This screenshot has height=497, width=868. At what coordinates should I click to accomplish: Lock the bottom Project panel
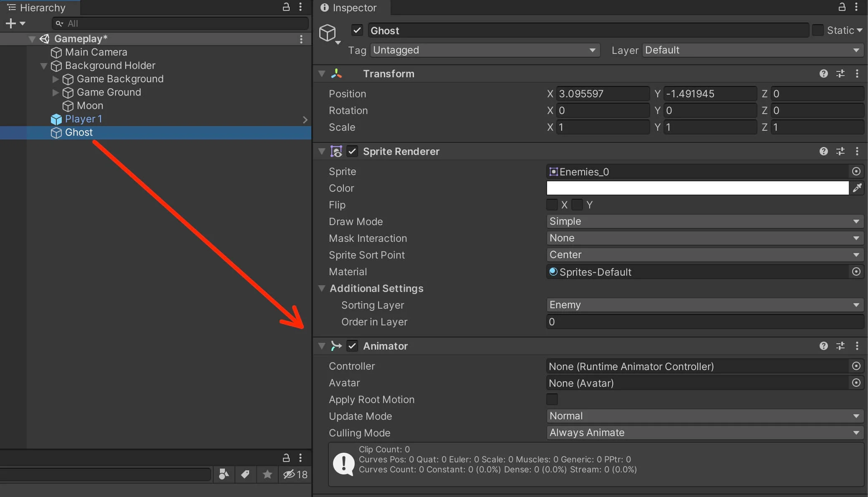(x=286, y=458)
